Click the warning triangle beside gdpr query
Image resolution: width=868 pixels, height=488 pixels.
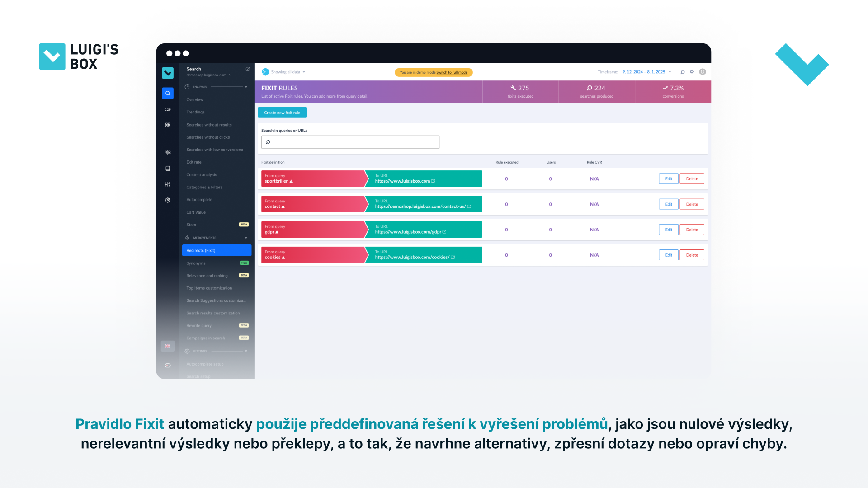(277, 232)
